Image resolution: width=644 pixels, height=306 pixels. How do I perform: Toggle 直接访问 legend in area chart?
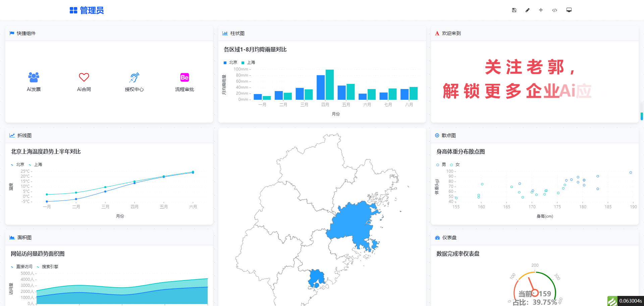coord(22,267)
